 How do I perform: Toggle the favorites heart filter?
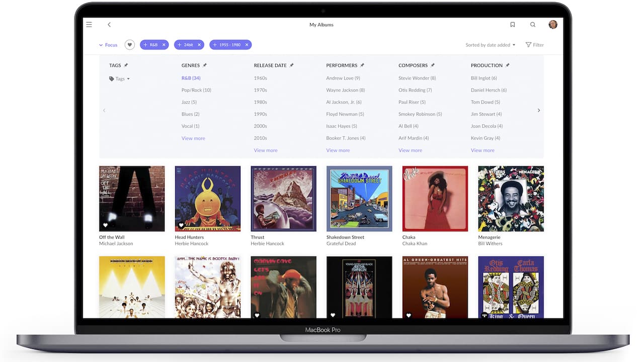(x=130, y=45)
